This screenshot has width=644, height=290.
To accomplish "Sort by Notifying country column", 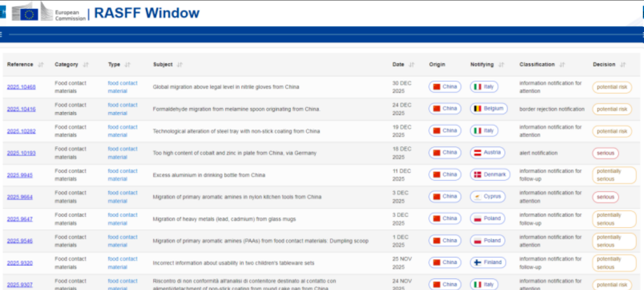I will (501, 64).
